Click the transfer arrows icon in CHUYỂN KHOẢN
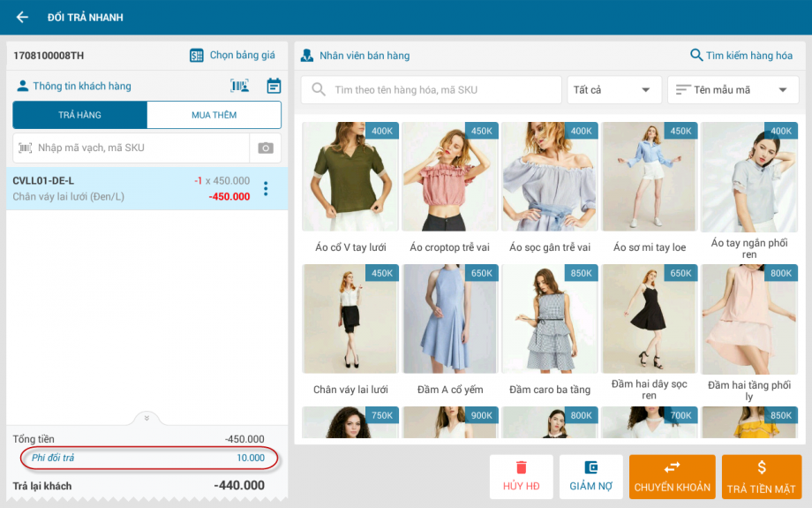This screenshot has width=812, height=508. coord(673,467)
